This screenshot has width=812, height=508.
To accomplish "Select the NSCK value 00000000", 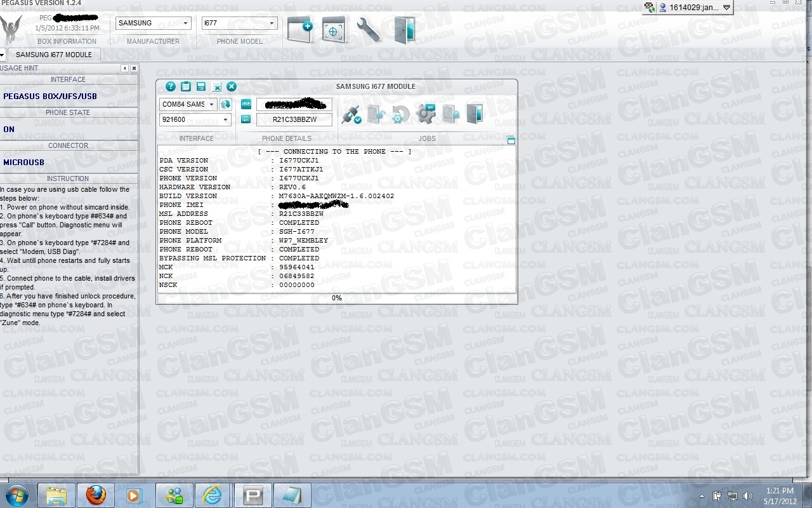I will coord(297,285).
